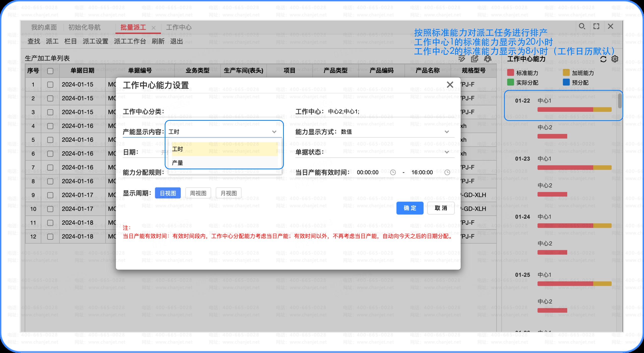Click the red 标准能力 legend swatch
Viewport: 644px width, 353px height.
coord(510,73)
